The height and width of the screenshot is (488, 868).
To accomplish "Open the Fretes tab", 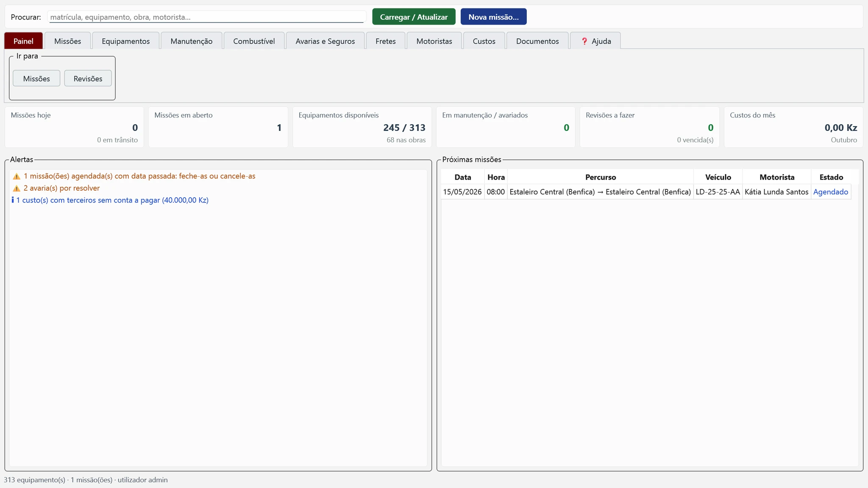I will coord(386,41).
